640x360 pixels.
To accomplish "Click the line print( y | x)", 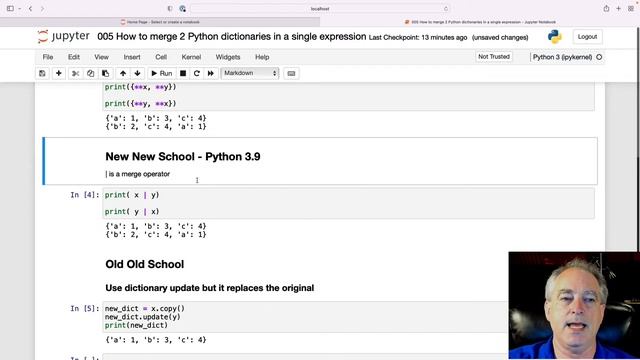I will [x=132, y=212].
